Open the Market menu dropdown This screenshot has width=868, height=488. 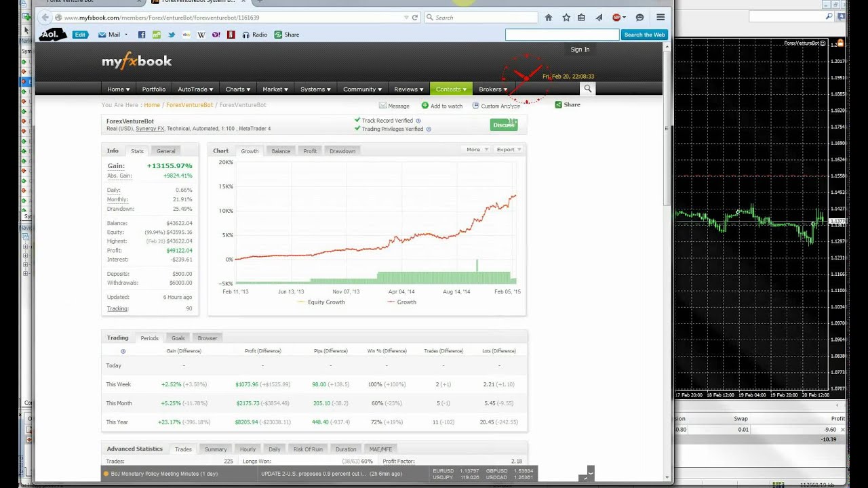pos(275,89)
